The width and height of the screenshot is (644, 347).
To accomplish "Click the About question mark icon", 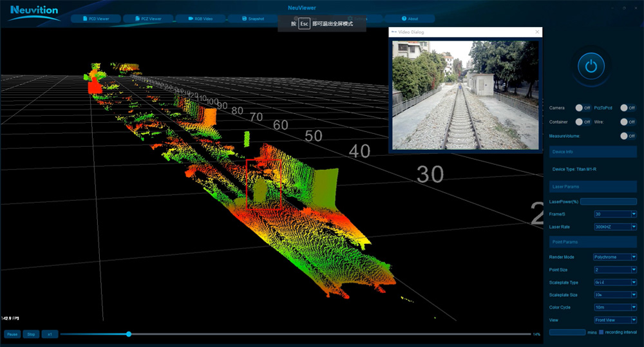I will [404, 19].
